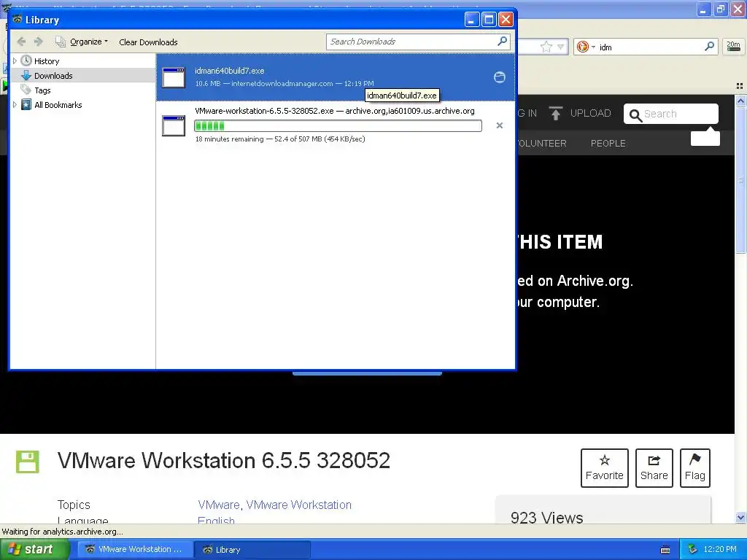The image size is (747, 560).
Task: Click the page scrollbar down arrow
Action: 740,517
